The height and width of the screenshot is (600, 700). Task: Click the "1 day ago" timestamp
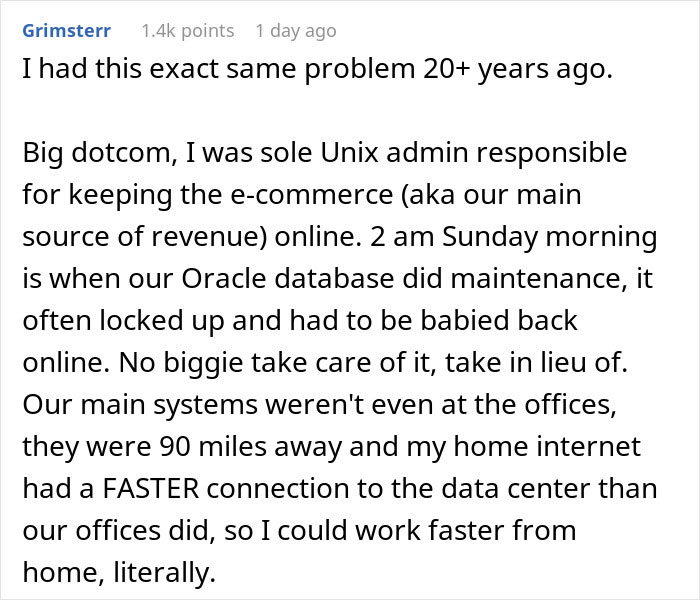point(295,31)
